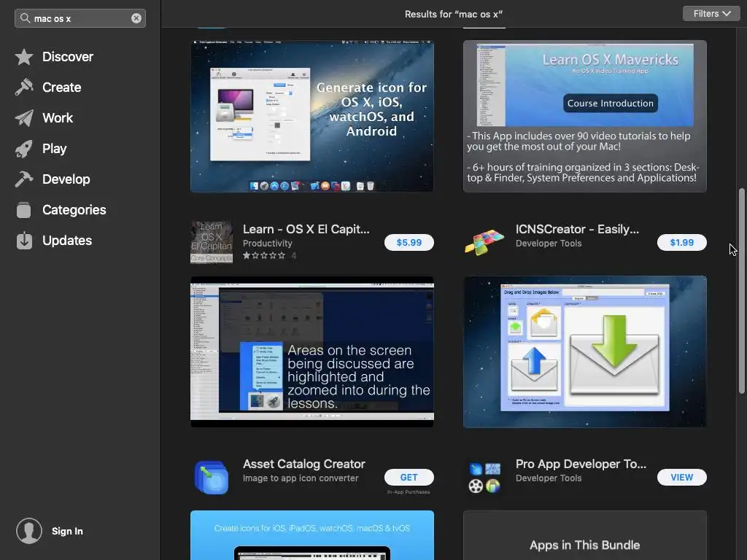The height and width of the screenshot is (560, 747).
Task: Click the vertical scrollbar thumb
Action: coord(741,291)
